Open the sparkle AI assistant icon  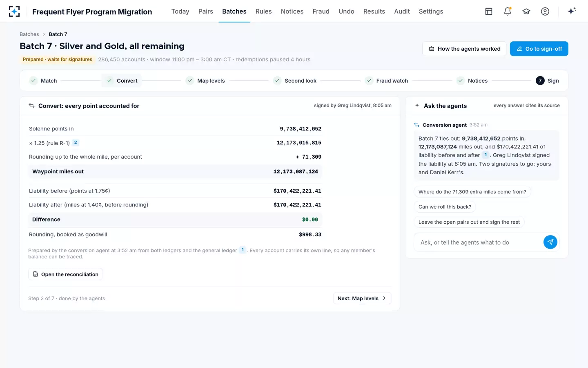572,11
